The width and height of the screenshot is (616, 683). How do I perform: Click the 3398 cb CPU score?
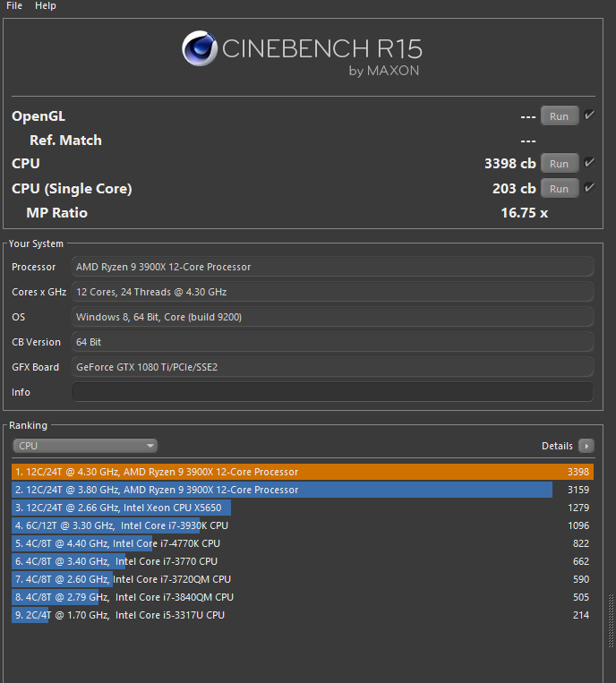[510, 164]
